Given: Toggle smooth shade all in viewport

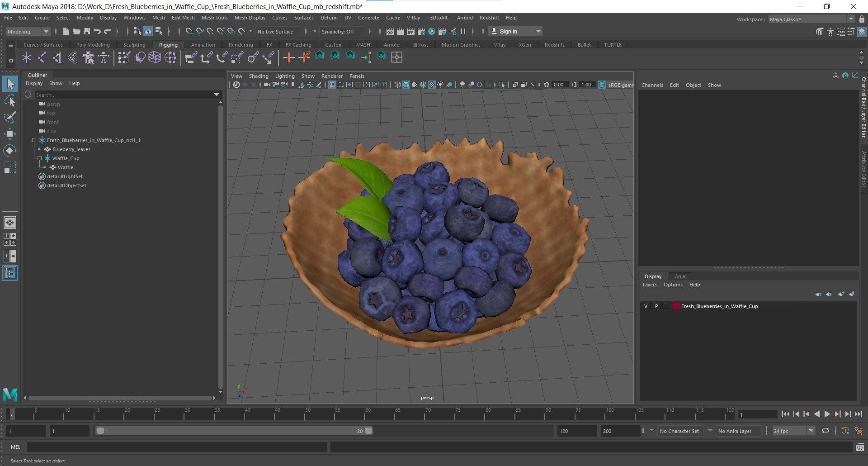Looking at the screenshot, I should pos(406,85).
